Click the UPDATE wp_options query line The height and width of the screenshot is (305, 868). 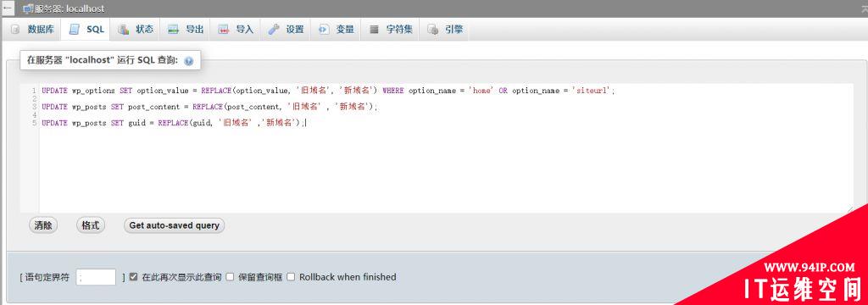pos(328,90)
